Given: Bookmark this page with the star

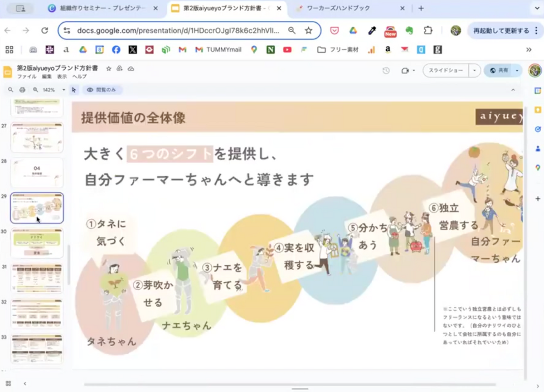Looking at the screenshot, I should point(309,30).
